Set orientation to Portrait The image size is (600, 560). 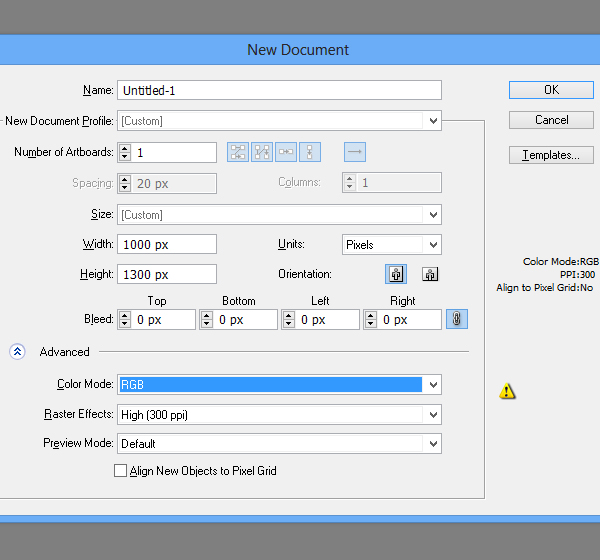(x=397, y=274)
